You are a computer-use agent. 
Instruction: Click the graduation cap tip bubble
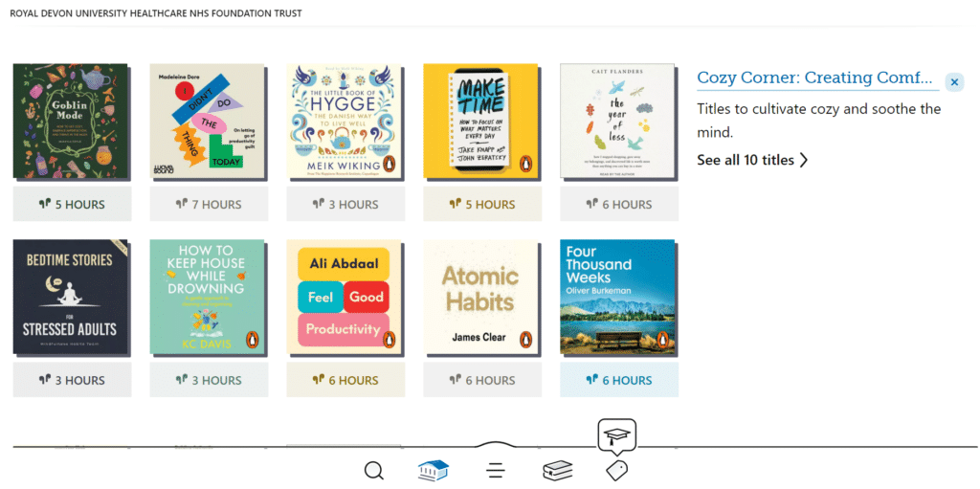(616, 436)
